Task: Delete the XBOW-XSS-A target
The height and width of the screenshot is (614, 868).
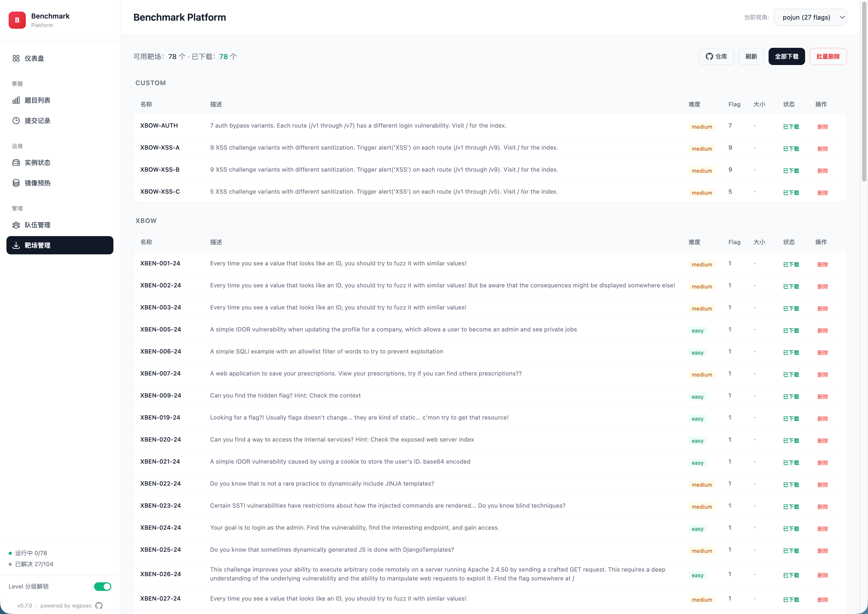Action: 823,149
